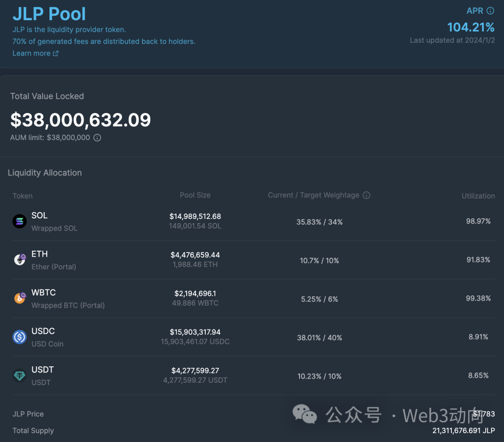Click the external link icon beside Learn more
The height and width of the screenshot is (442, 504).
(56, 53)
